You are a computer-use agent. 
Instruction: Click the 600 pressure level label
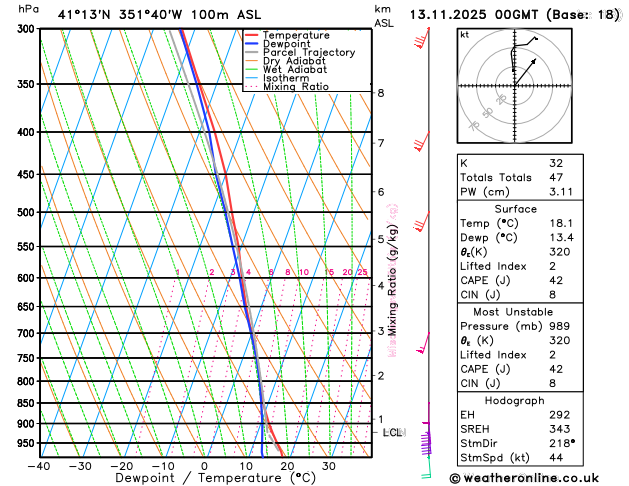28,278
